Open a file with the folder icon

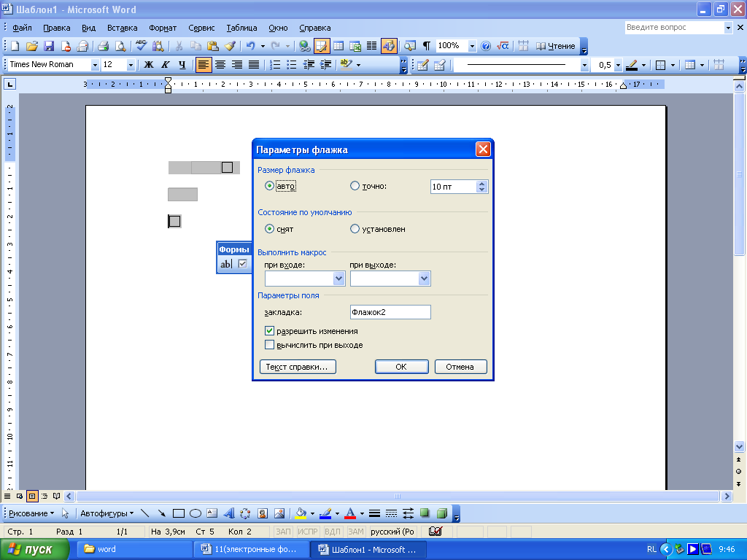(31, 46)
